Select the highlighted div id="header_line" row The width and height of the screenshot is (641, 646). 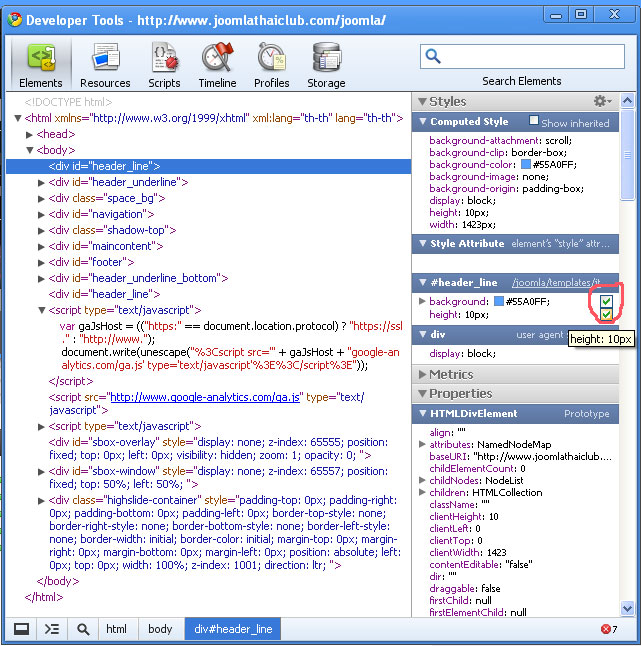(208, 166)
